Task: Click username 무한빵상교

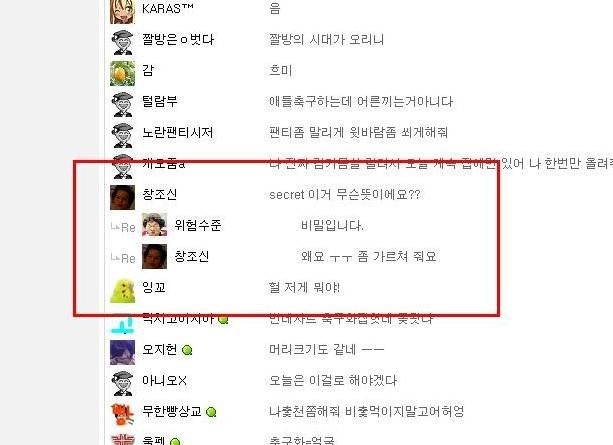Action: click(x=172, y=411)
